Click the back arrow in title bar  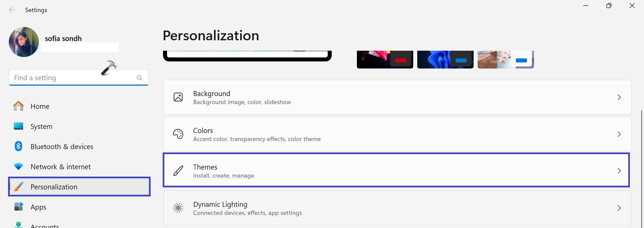click(x=12, y=10)
